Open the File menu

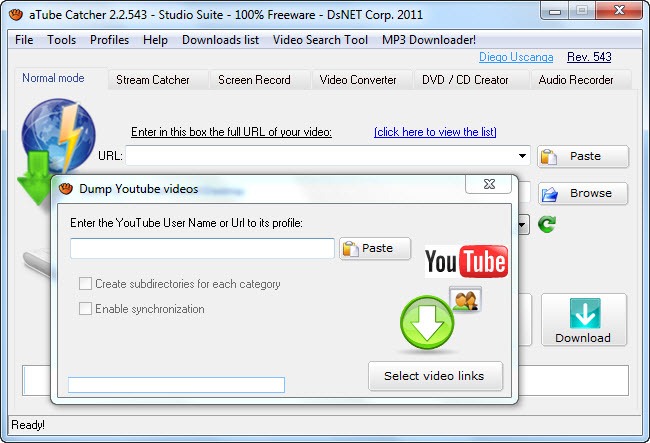pyautogui.click(x=24, y=40)
